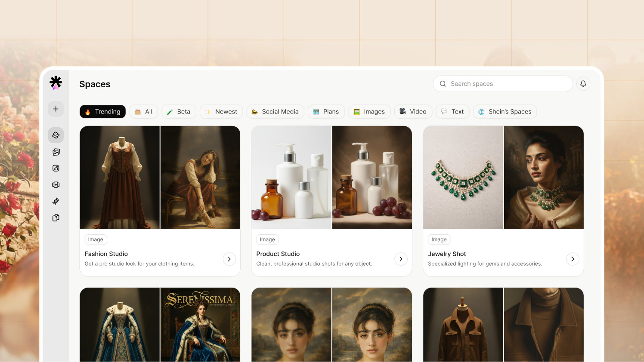Select the Text filter tab
The height and width of the screenshot is (362, 644).
[x=452, y=111]
